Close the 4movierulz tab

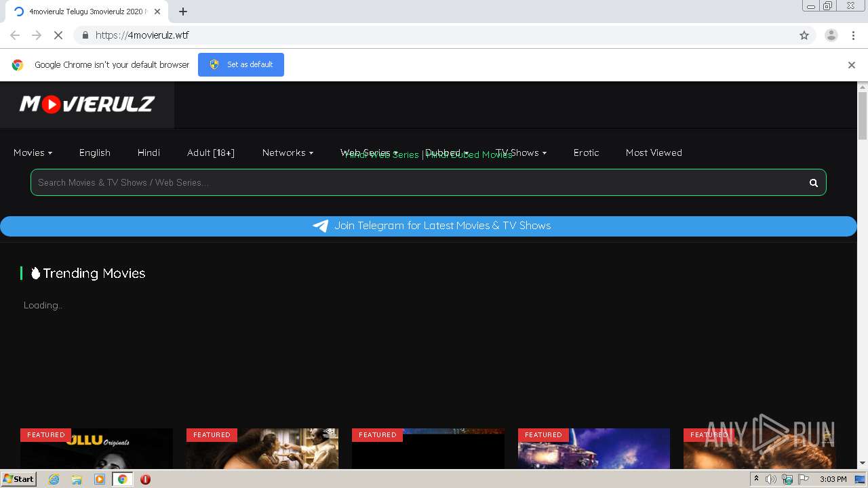click(x=157, y=12)
